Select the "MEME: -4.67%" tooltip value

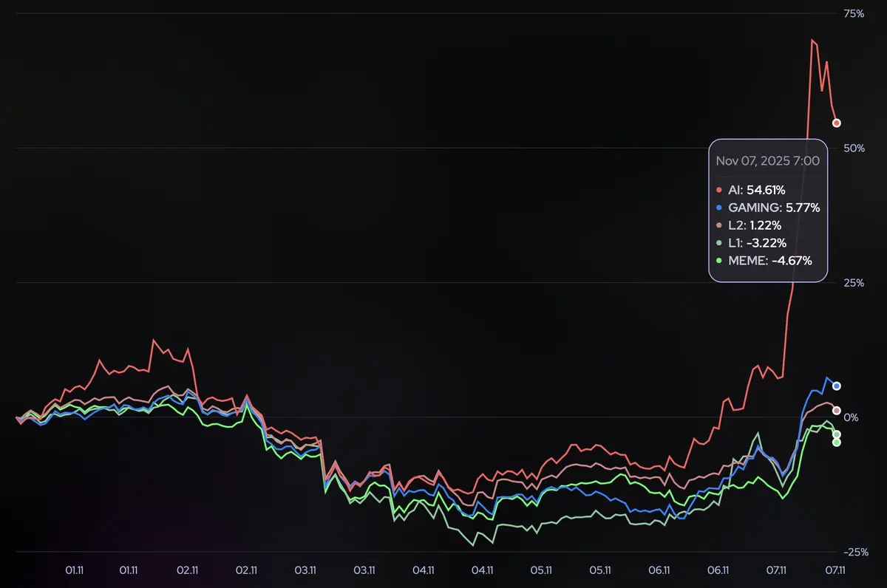770,261
